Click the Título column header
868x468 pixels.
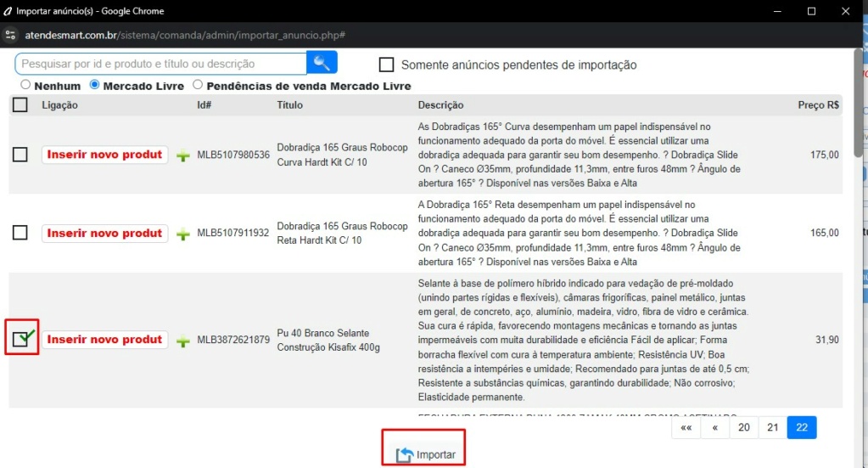(x=290, y=104)
